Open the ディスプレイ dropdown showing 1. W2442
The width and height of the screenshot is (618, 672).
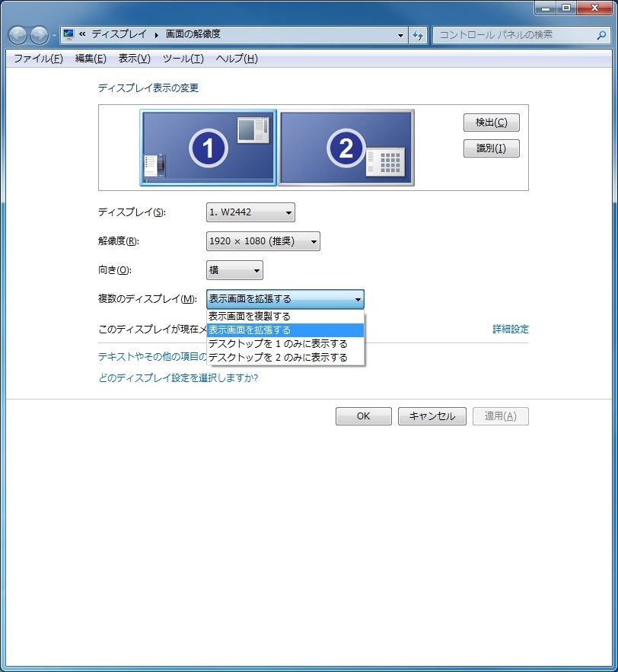[x=250, y=212]
